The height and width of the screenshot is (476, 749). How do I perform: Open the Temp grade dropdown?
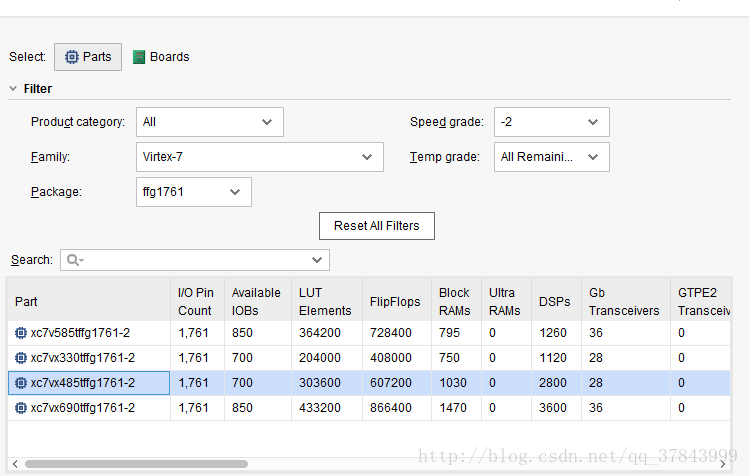coord(552,157)
